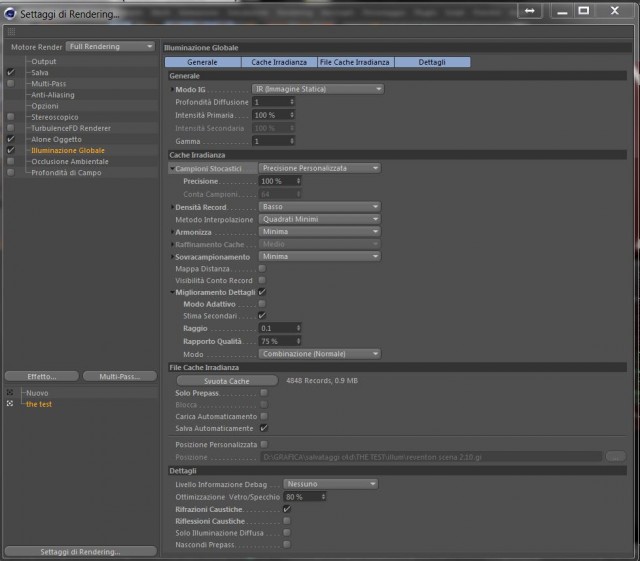The width and height of the screenshot is (640, 561).
Task: Enable the Stereoscopico checkbox
Action: 11,117
